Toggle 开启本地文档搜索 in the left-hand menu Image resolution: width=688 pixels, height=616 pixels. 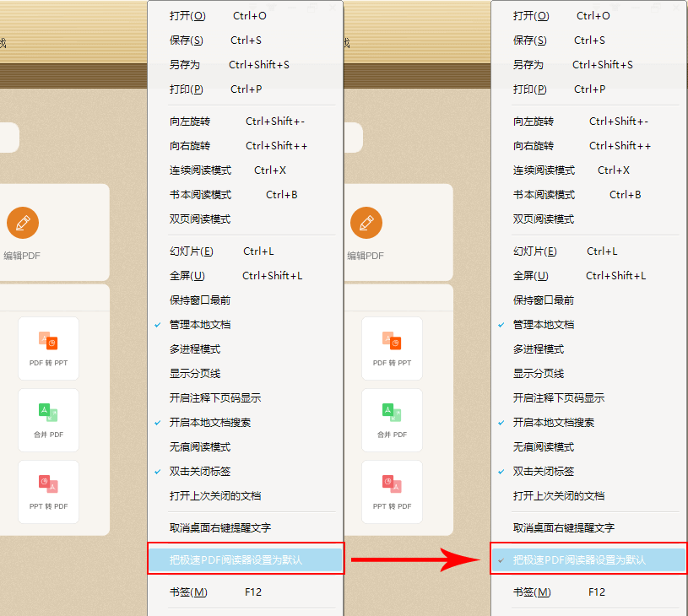click(246, 423)
